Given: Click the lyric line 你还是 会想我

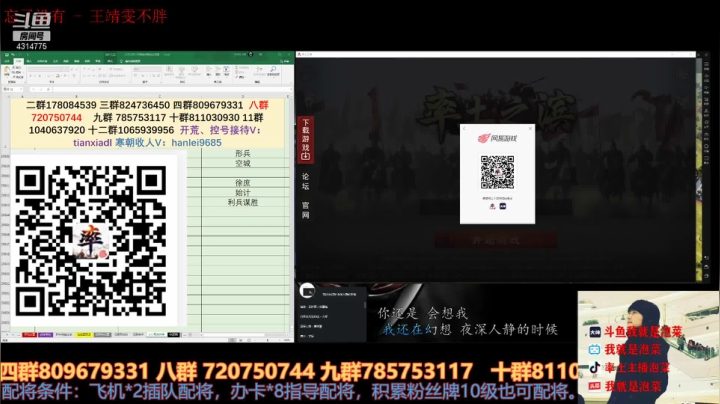Looking at the screenshot, I should click(x=422, y=314).
